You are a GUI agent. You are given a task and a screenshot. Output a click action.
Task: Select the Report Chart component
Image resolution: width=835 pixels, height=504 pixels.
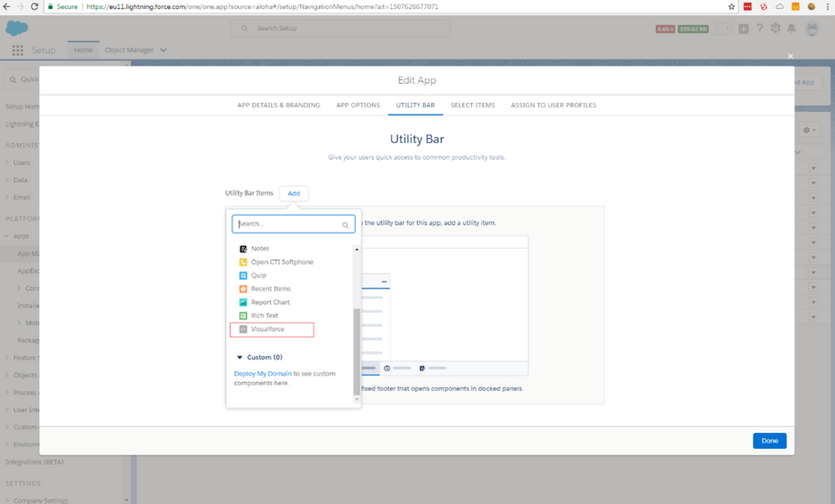pyautogui.click(x=265, y=302)
